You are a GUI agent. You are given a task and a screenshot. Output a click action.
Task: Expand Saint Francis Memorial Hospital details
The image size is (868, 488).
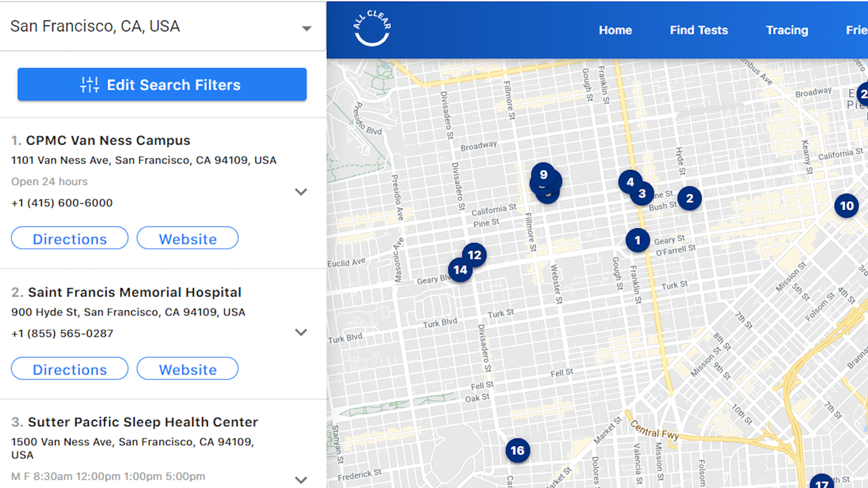pyautogui.click(x=301, y=333)
